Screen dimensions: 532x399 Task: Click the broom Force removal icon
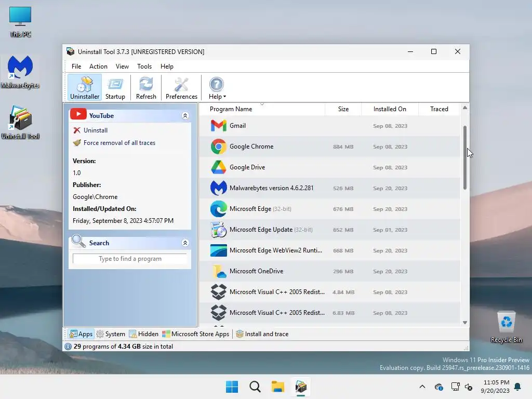coord(77,143)
